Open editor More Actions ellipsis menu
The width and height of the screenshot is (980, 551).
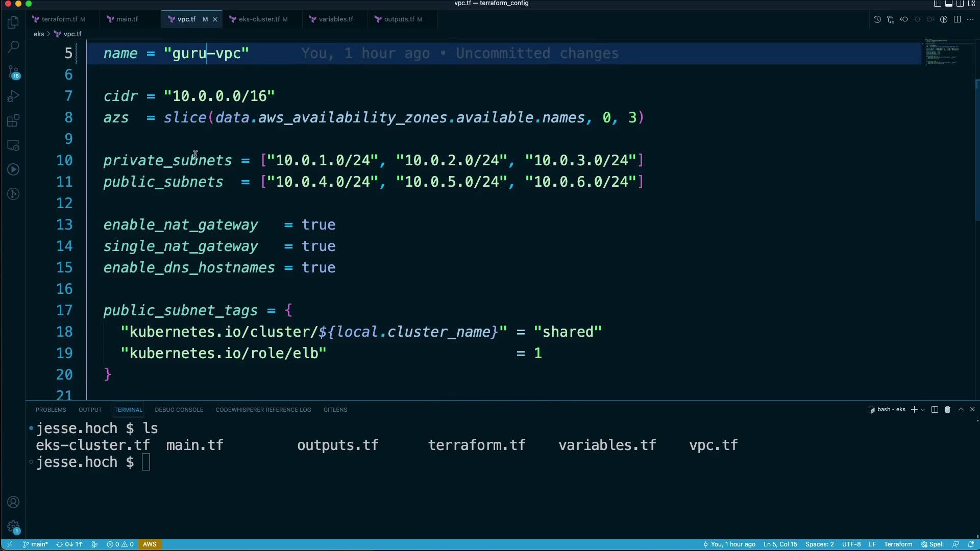pyautogui.click(x=970, y=19)
